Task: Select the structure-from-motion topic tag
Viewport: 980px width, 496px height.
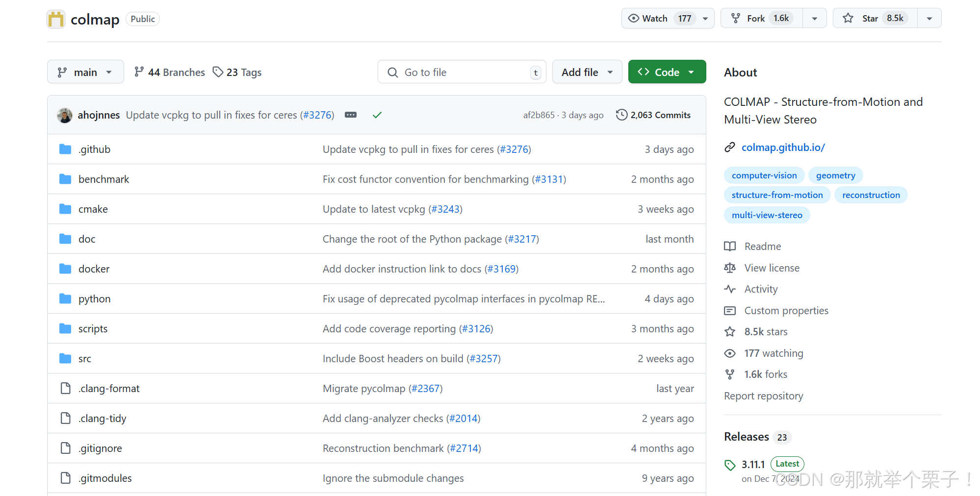Action: pyautogui.click(x=777, y=195)
